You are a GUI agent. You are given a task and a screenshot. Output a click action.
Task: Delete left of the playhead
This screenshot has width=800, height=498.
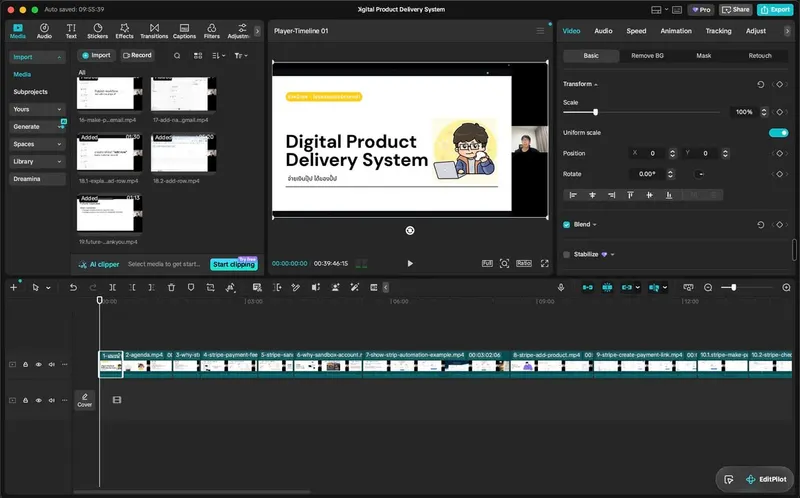(132, 288)
